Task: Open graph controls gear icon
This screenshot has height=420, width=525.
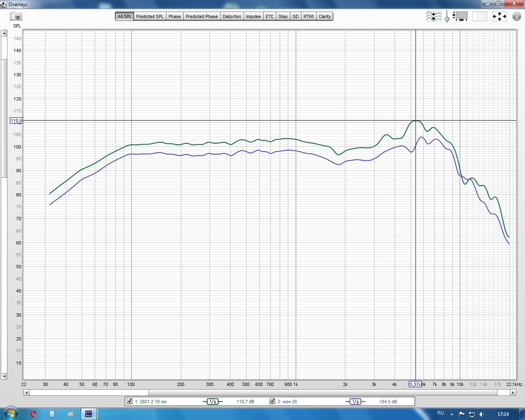Action: click(x=517, y=16)
